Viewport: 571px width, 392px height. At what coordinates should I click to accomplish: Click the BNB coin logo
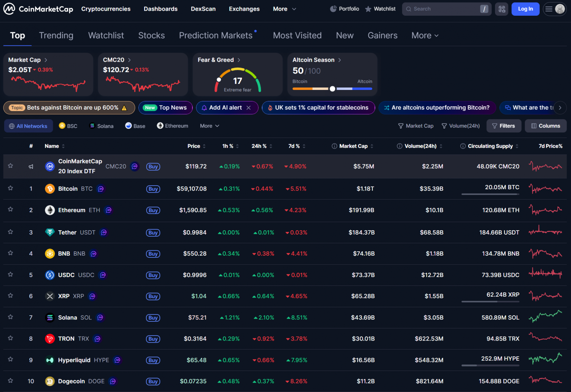[50, 253]
